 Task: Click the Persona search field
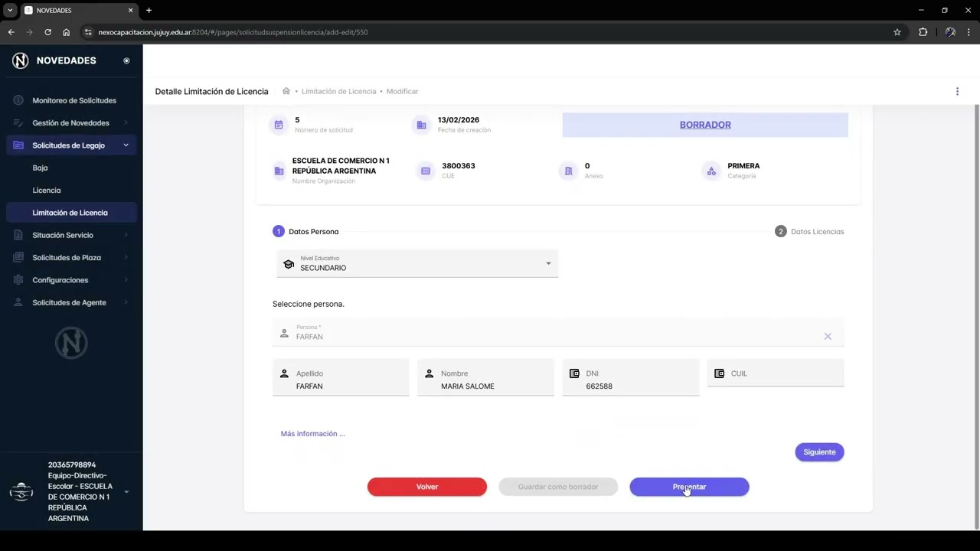(558, 333)
